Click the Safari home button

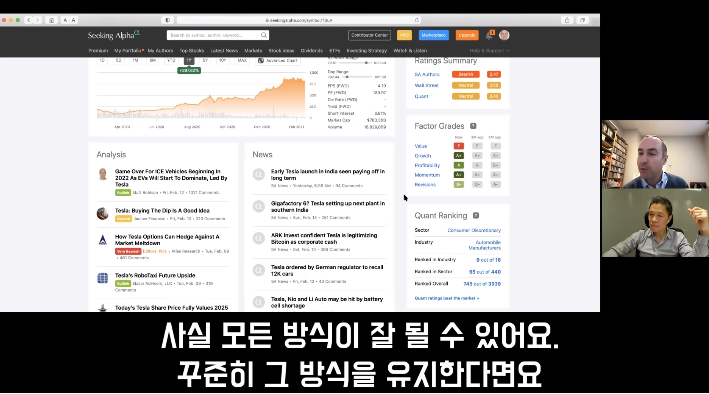pos(51,20)
